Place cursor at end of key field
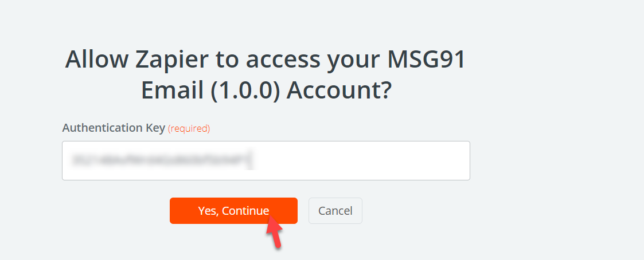This screenshot has width=644, height=260. (x=252, y=160)
